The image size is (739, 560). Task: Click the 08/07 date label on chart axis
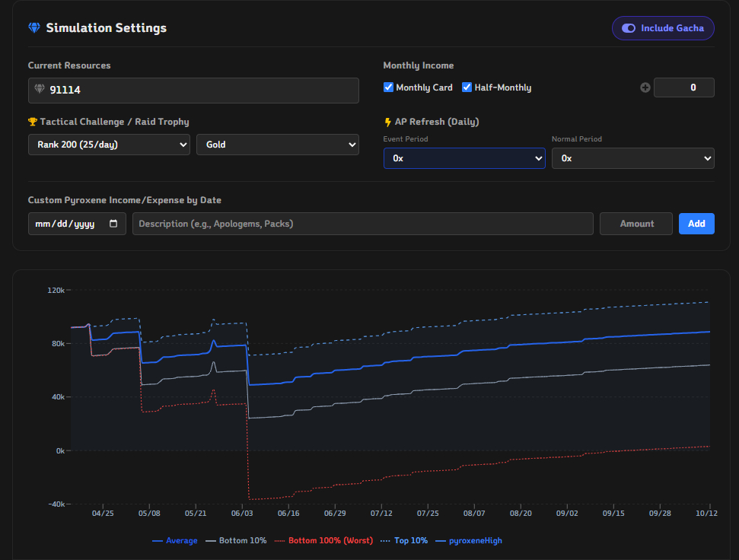(474, 514)
